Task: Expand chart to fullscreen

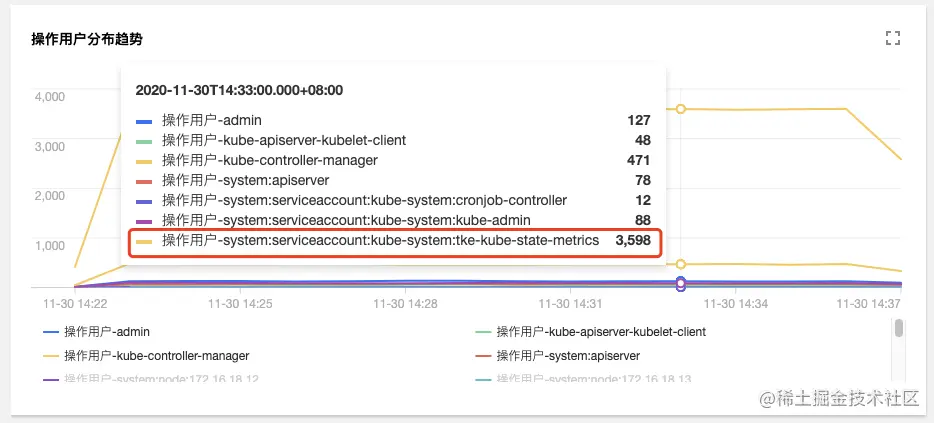Action: click(892, 39)
